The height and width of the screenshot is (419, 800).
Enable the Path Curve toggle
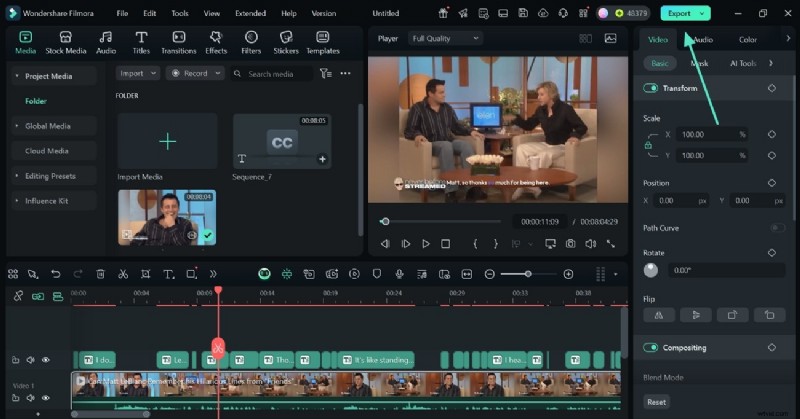[776, 227]
